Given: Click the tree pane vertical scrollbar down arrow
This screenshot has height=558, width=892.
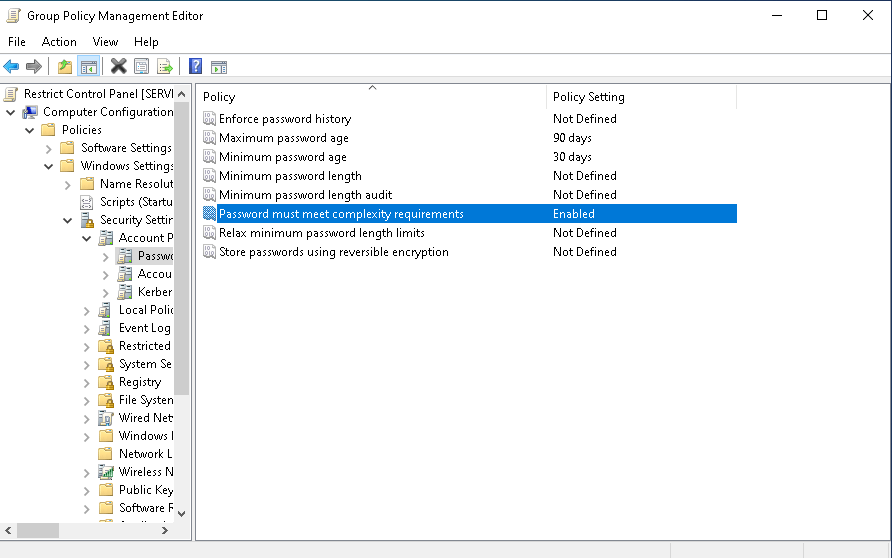Looking at the screenshot, I should click(x=181, y=512).
